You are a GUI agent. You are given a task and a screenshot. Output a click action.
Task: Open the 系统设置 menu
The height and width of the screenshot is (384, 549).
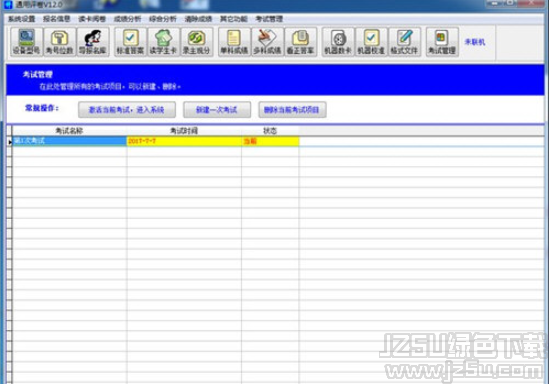tap(22, 19)
